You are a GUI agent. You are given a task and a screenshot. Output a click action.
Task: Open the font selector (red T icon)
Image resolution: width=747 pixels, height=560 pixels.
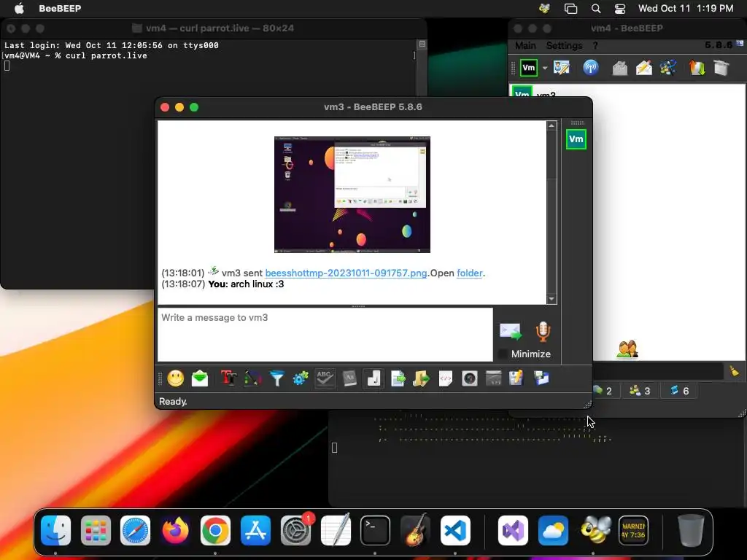(228, 378)
